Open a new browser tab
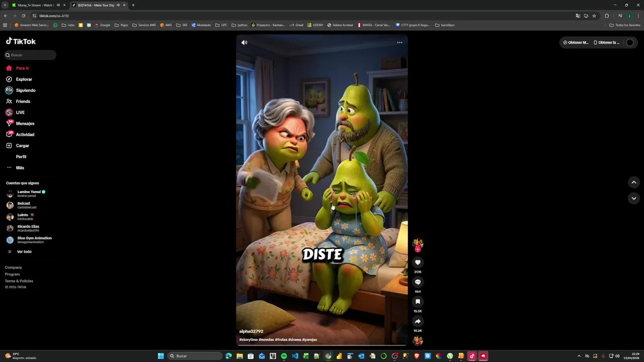This screenshot has width=644, height=362. click(x=133, y=5)
